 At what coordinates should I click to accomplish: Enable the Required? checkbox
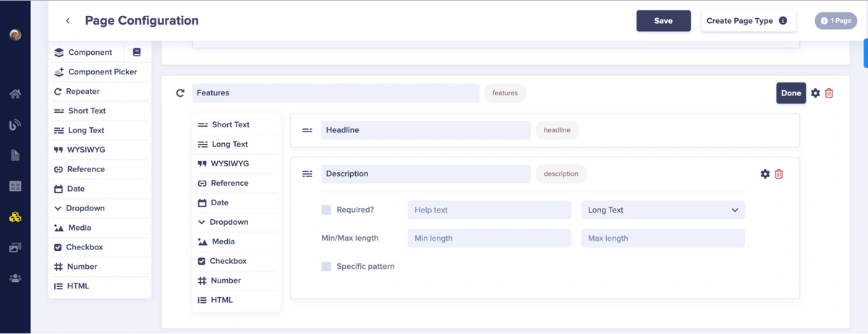point(326,210)
